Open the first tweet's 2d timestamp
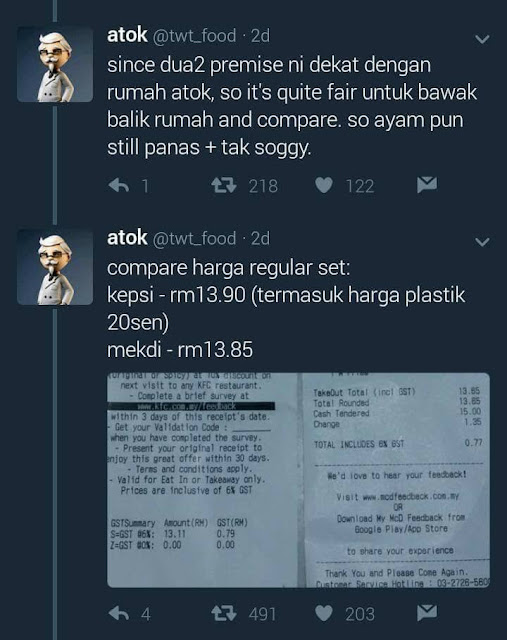This screenshot has width=507, height=640. pyautogui.click(x=260, y=36)
